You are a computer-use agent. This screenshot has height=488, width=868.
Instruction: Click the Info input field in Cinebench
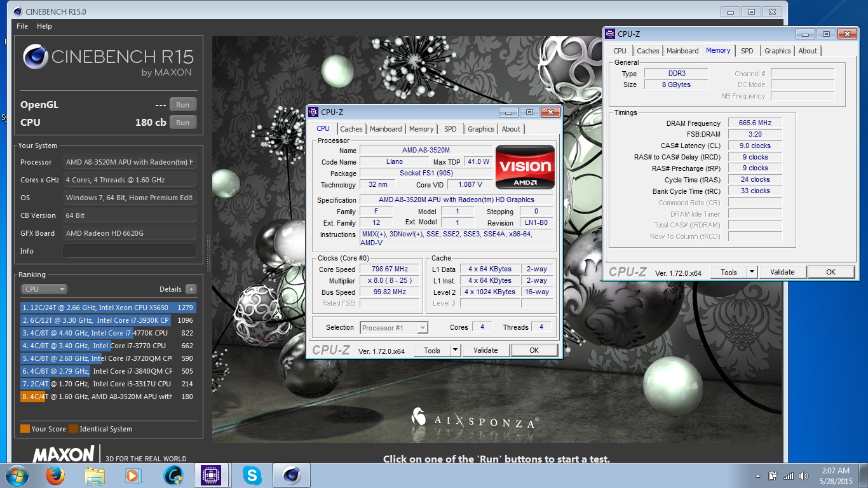click(130, 251)
